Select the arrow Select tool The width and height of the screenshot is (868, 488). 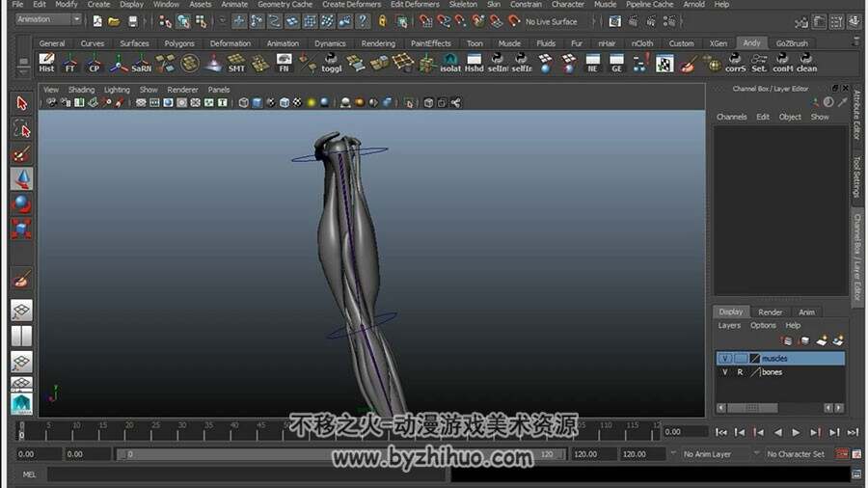tap(21, 103)
